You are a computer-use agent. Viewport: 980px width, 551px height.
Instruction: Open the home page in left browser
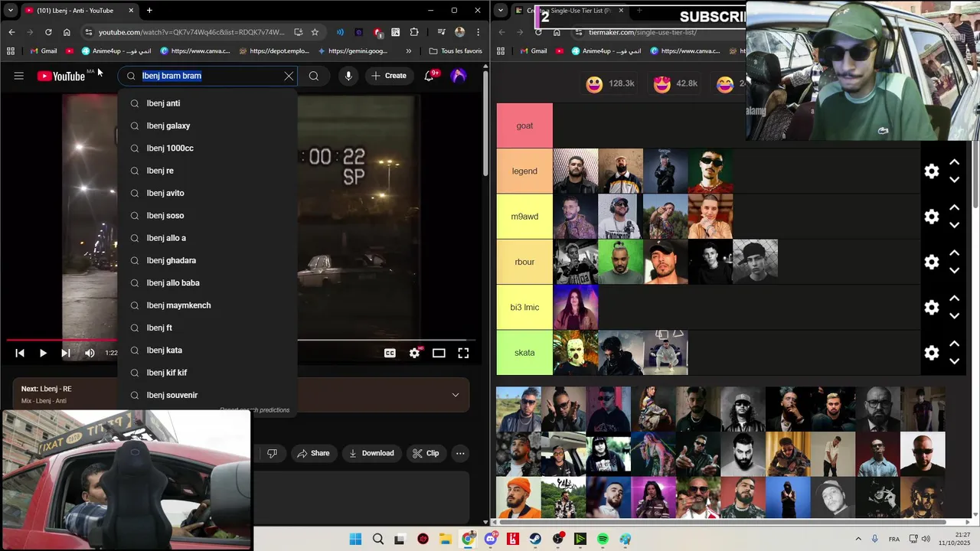pyautogui.click(x=67, y=32)
